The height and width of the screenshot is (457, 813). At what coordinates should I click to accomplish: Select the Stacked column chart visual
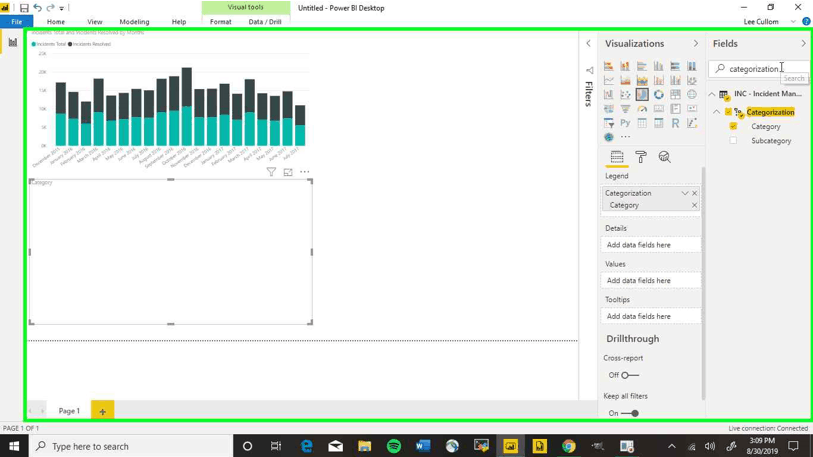pos(625,66)
